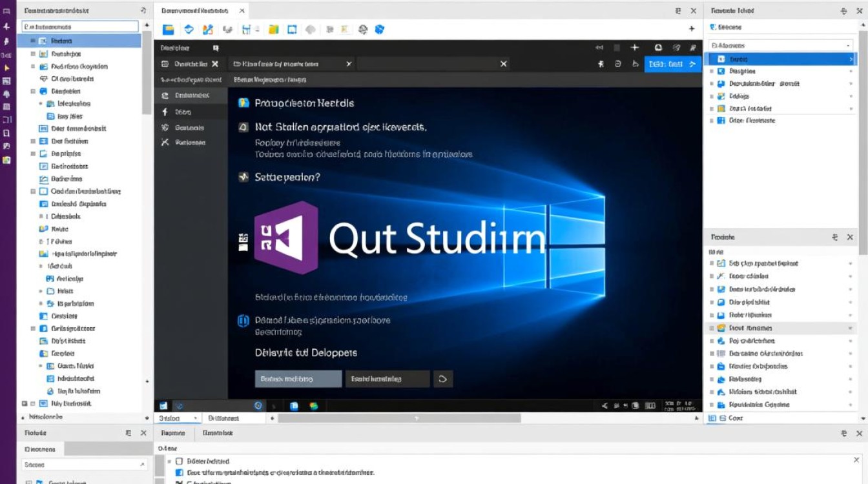Click the circular refresh button beside the bottom buttons
Screen dimensions: 868x484
click(x=443, y=379)
